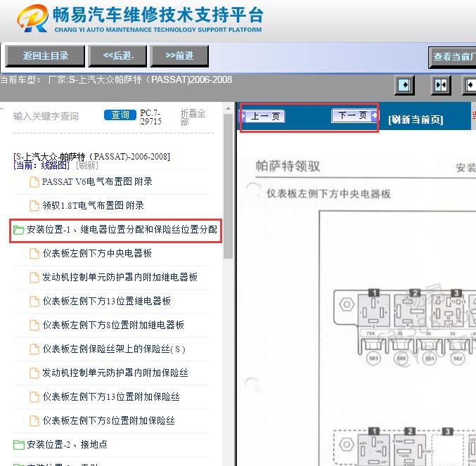Screen dimensions: 476x466
Task: Click the collapse-both-panels arrows icon
Action: pyautogui.click(x=441, y=85)
